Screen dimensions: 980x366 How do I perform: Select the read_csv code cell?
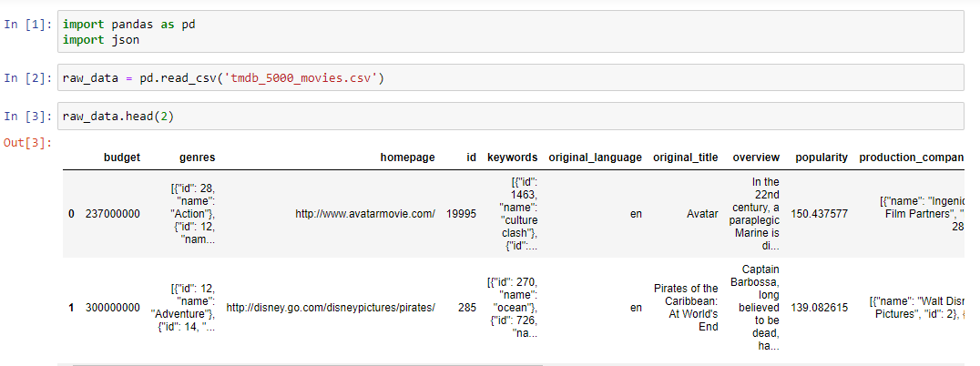point(511,78)
